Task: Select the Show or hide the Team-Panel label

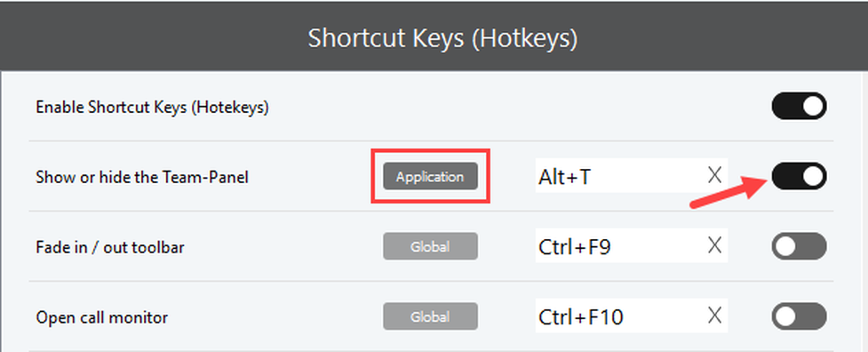Action: [x=142, y=177]
